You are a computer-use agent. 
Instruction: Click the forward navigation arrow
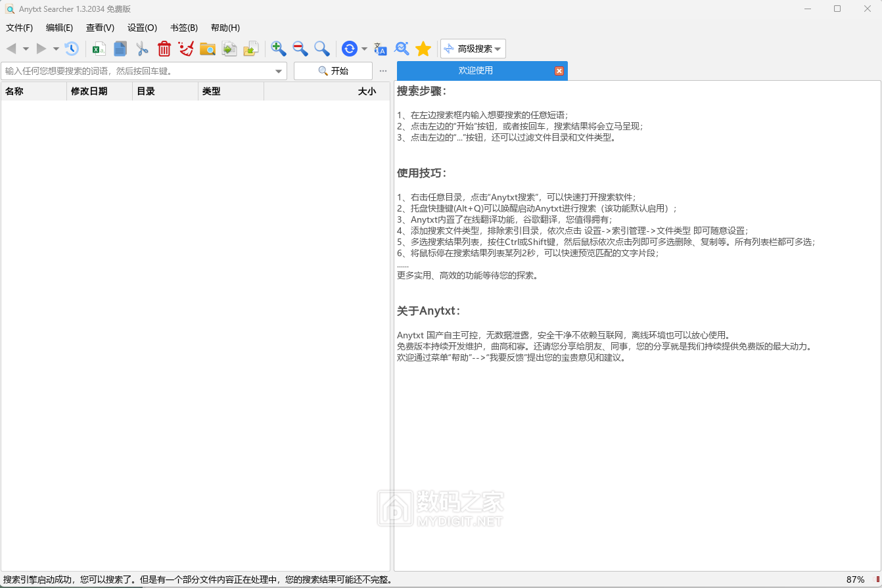pyautogui.click(x=41, y=49)
